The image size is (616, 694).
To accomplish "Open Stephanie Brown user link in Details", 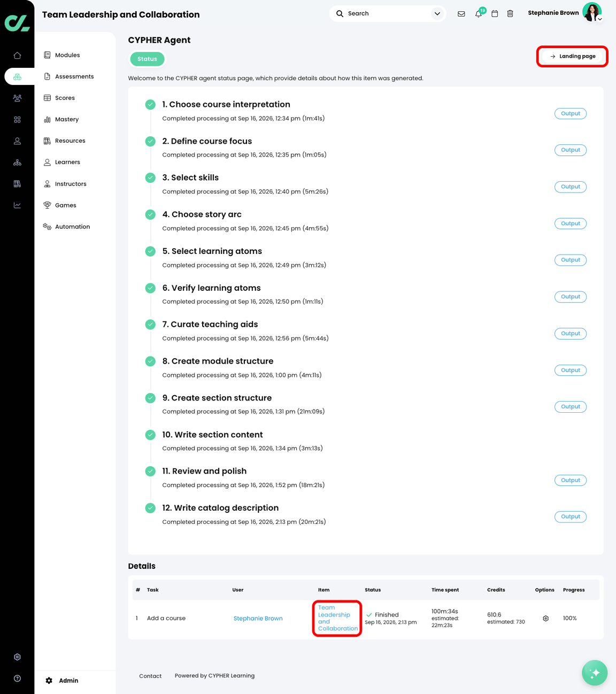I will [x=258, y=619].
